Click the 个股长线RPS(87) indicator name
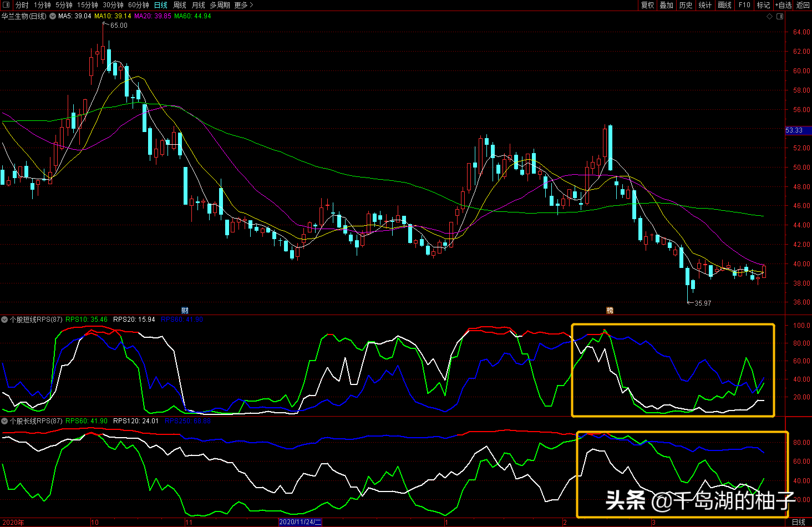 (x=36, y=421)
